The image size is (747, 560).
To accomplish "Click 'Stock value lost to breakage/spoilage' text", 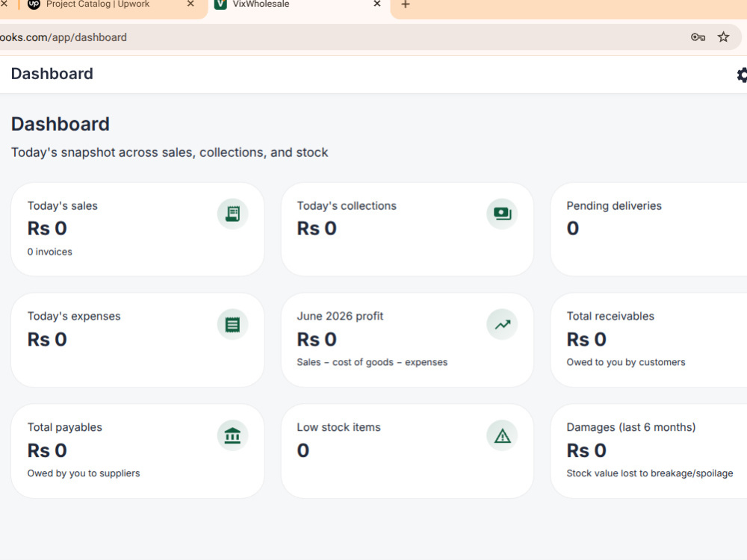I will click(650, 473).
